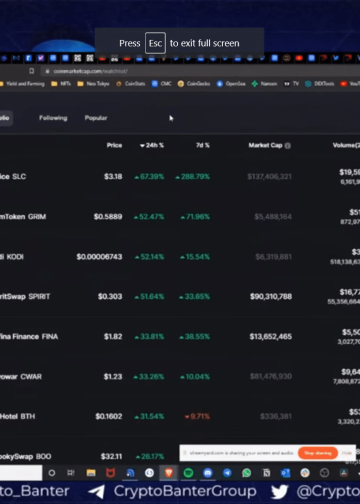The height and width of the screenshot is (504, 360).
Task: Click the coinmarketcap.com/watchlist address field
Action: pyautogui.click(x=200, y=71)
